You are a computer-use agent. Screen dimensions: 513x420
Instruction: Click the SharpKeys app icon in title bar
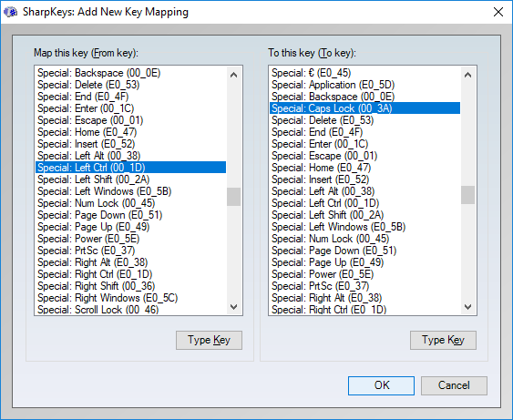tap(10, 12)
